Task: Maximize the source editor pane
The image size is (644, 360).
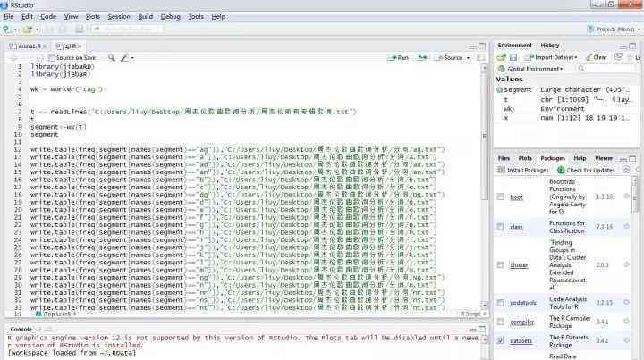Action: pyautogui.click(x=482, y=46)
